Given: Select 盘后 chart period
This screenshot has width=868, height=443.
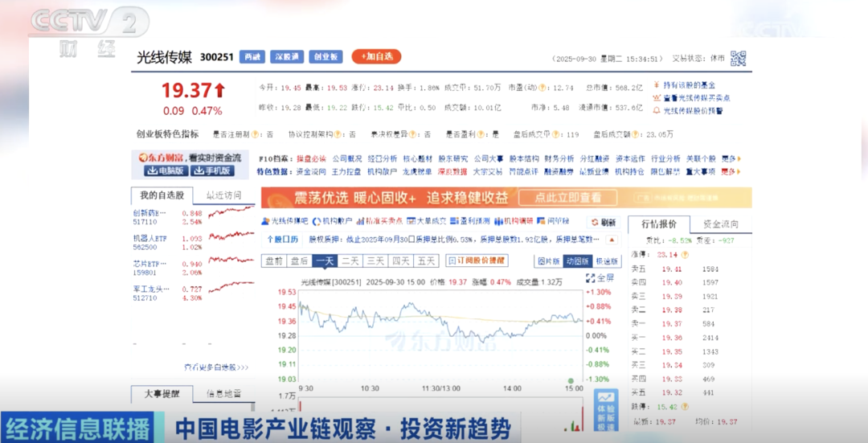Looking at the screenshot, I should tap(300, 260).
